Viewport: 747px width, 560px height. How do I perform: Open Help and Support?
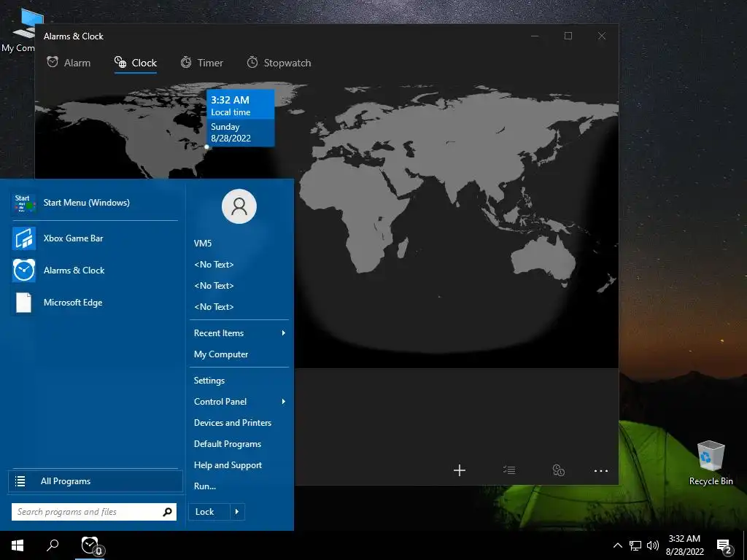point(239,465)
